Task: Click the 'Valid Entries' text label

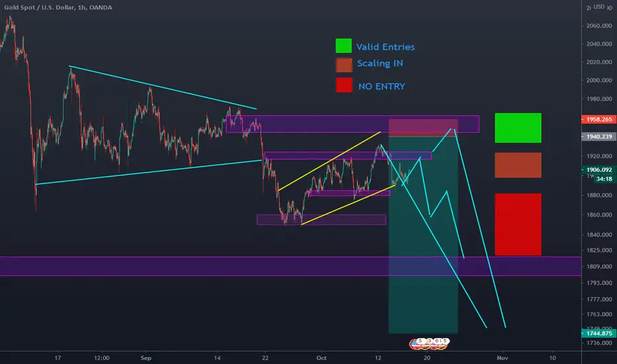Action: click(x=385, y=47)
